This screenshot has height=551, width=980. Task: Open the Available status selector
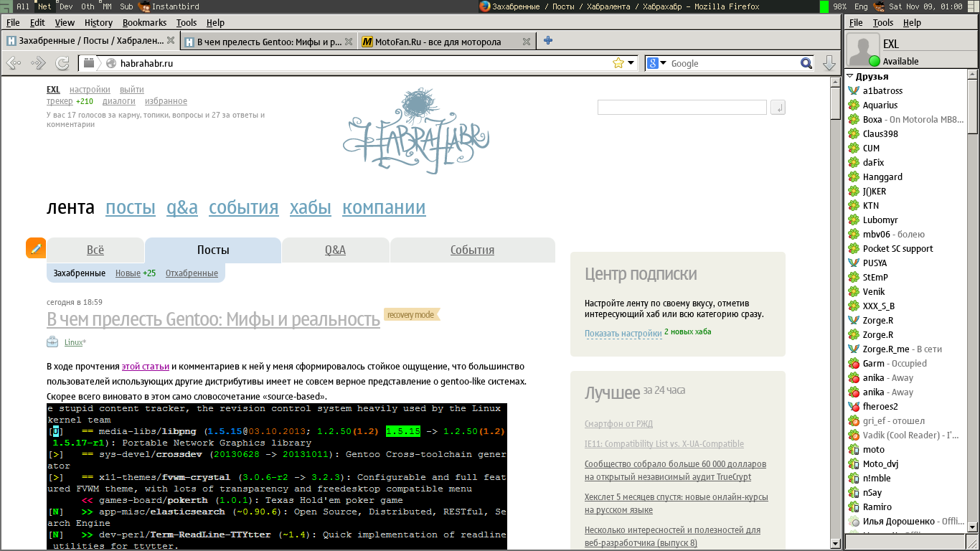coord(900,62)
